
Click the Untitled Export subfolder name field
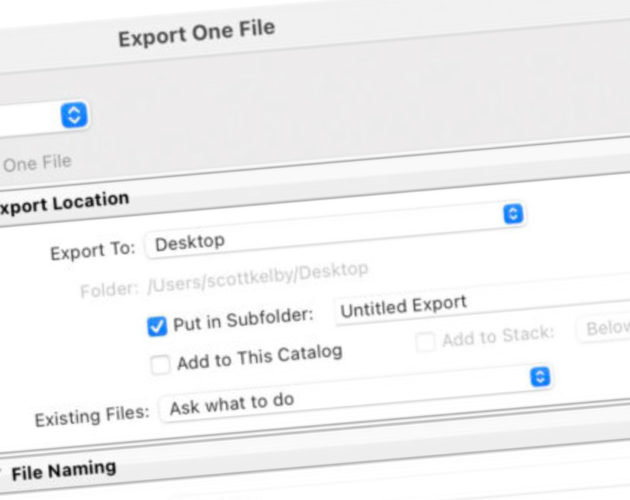tap(470, 305)
